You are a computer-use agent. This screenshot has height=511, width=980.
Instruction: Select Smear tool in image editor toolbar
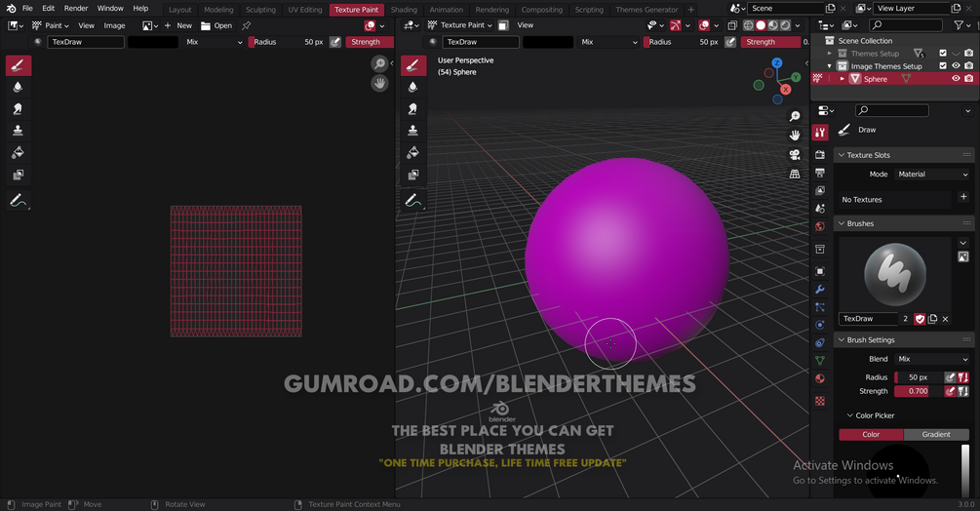click(x=19, y=108)
